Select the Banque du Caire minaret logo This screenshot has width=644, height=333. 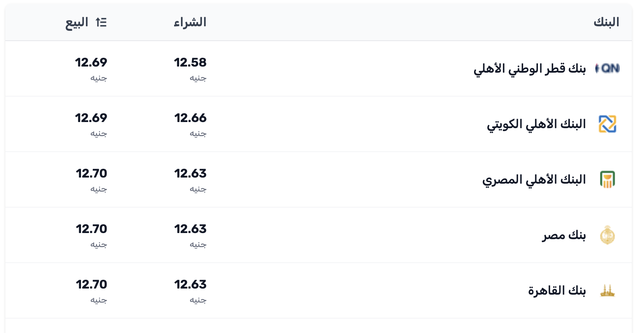click(607, 290)
